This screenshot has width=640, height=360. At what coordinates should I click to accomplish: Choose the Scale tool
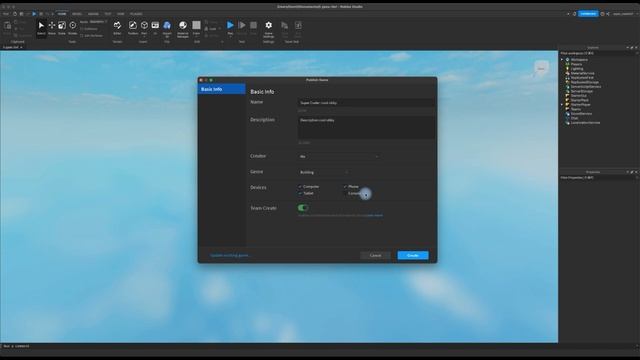pos(62,28)
